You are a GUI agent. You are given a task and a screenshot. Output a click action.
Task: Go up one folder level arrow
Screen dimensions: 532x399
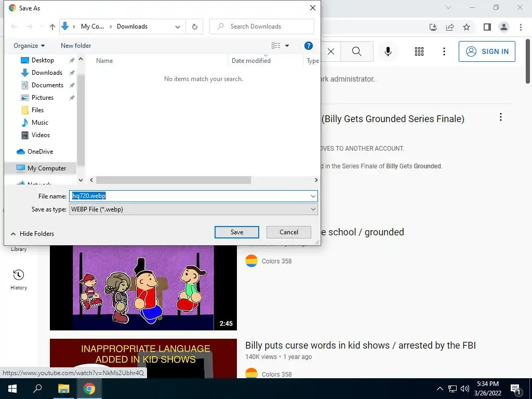point(52,26)
